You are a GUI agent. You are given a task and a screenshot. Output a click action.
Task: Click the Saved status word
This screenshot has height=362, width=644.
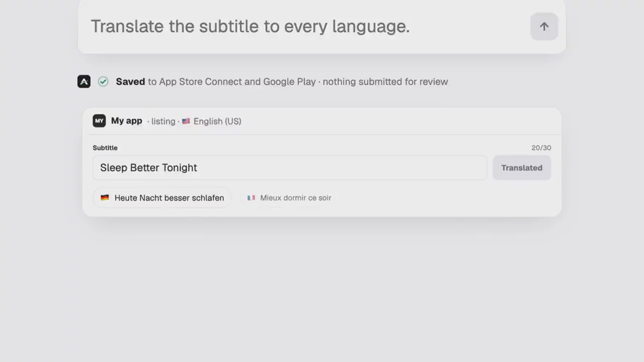coord(130,81)
